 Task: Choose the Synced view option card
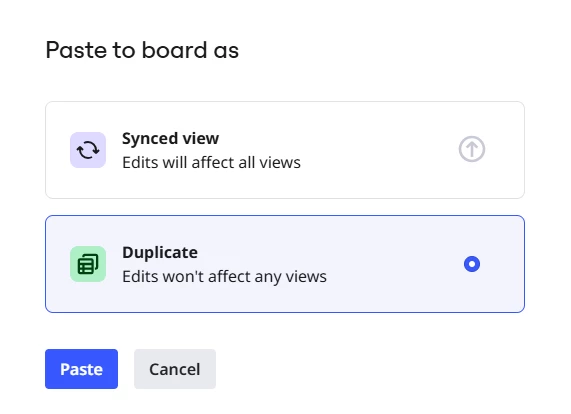point(285,150)
